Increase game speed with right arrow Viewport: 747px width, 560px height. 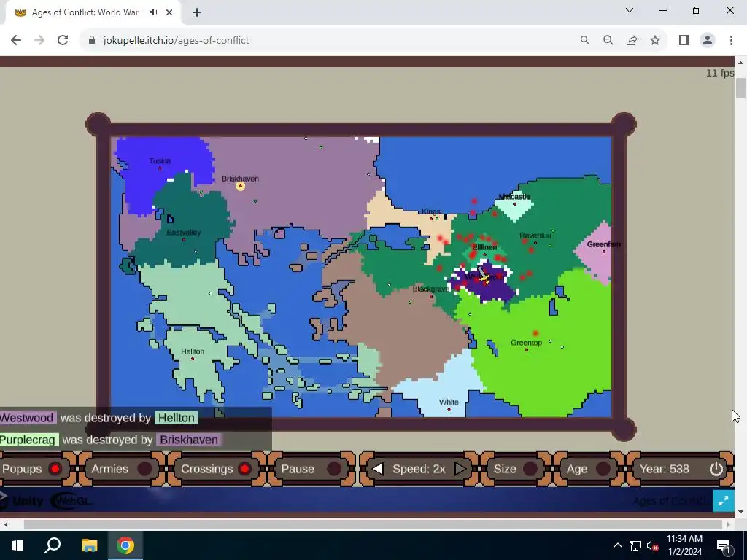coord(460,469)
